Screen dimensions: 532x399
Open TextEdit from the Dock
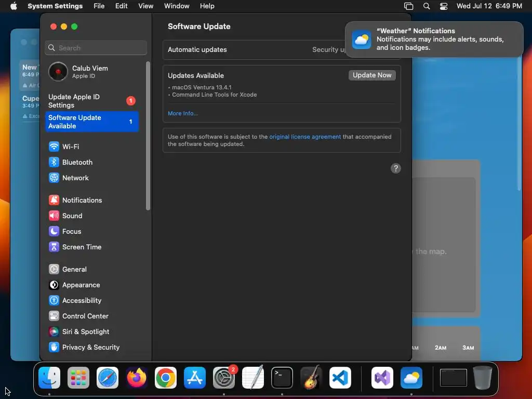click(253, 378)
